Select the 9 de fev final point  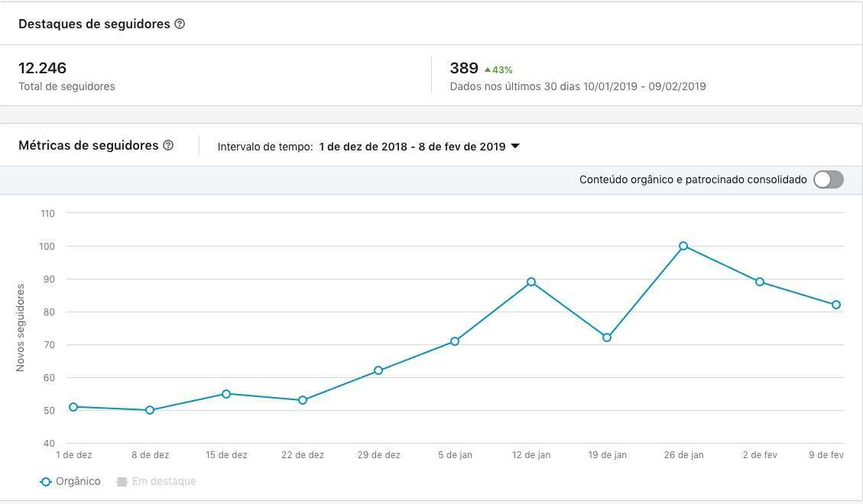836,305
